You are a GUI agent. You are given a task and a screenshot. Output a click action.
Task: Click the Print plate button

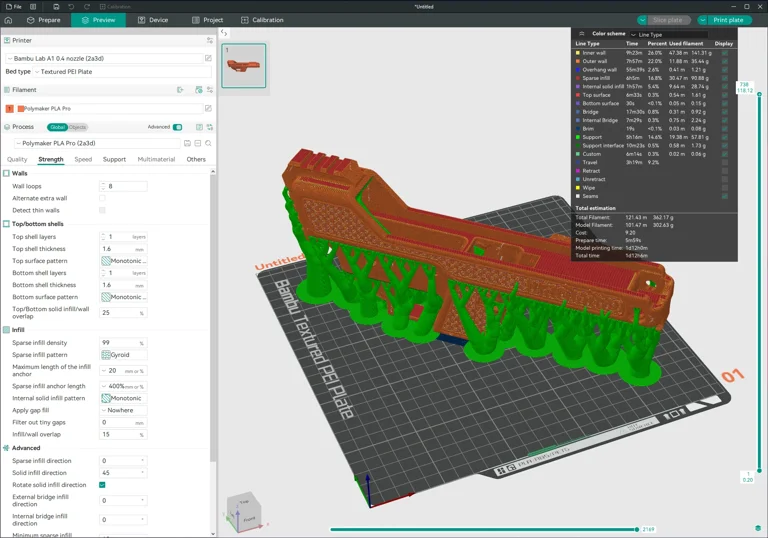coord(728,20)
